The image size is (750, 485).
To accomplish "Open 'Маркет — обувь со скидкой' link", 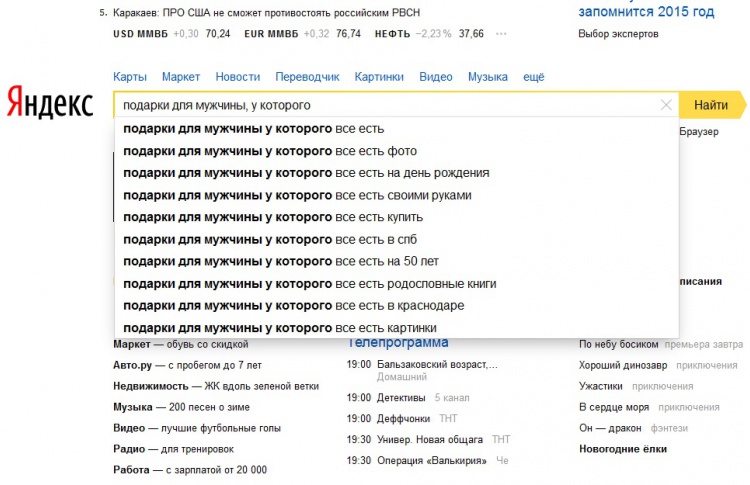I will point(181,344).
